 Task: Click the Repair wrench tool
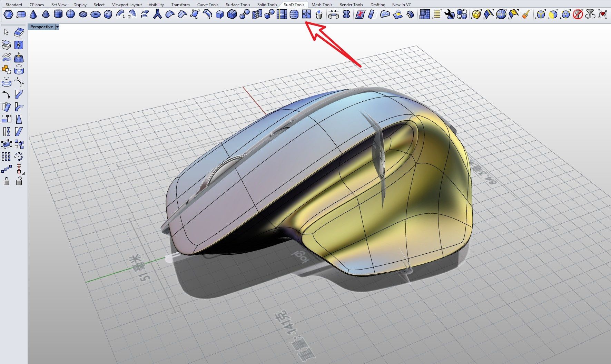[449, 14]
